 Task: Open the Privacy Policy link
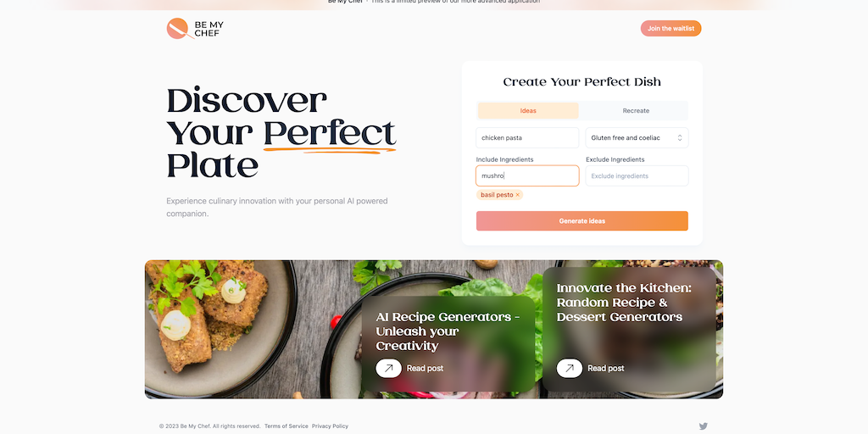pyautogui.click(x=330, y=426)
